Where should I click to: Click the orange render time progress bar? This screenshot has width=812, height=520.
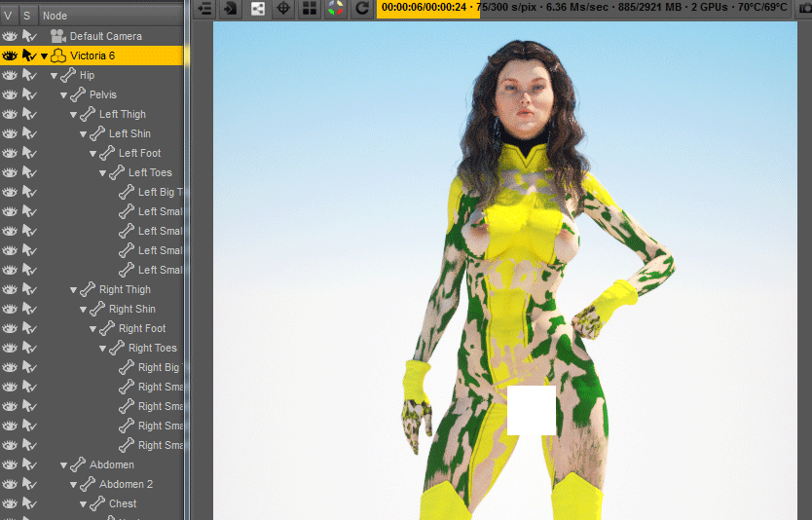coord(428,9)
